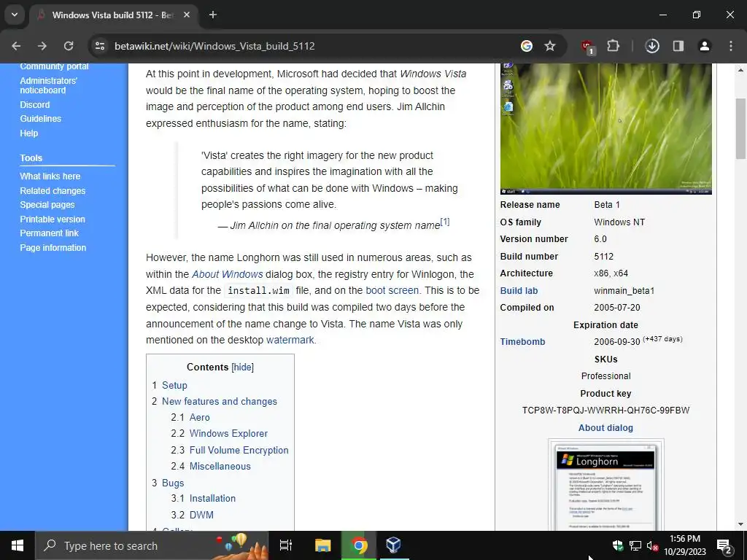The height and width of the screenshot is (560, 747).
Task: Open the Longhorn About dialog thumbnail
Action: [606, 486]
